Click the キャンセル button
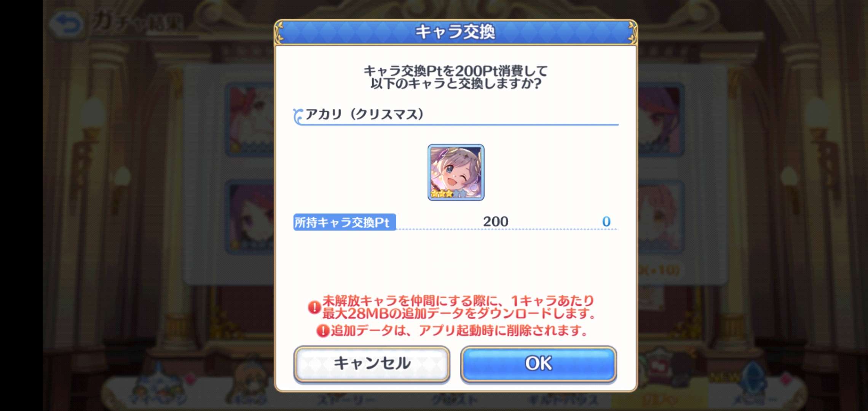868x411 pixels. coord(372,363)
